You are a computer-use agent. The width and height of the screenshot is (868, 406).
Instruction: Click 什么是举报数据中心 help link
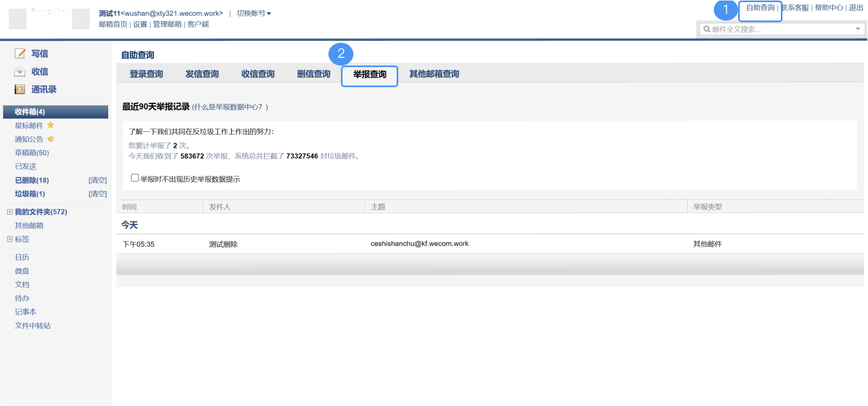point(230,107)
